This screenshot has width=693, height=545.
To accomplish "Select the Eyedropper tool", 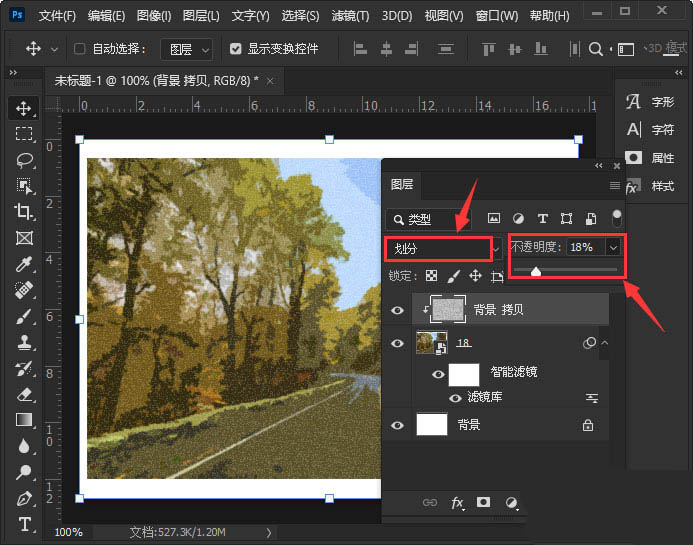I will 24,264.
